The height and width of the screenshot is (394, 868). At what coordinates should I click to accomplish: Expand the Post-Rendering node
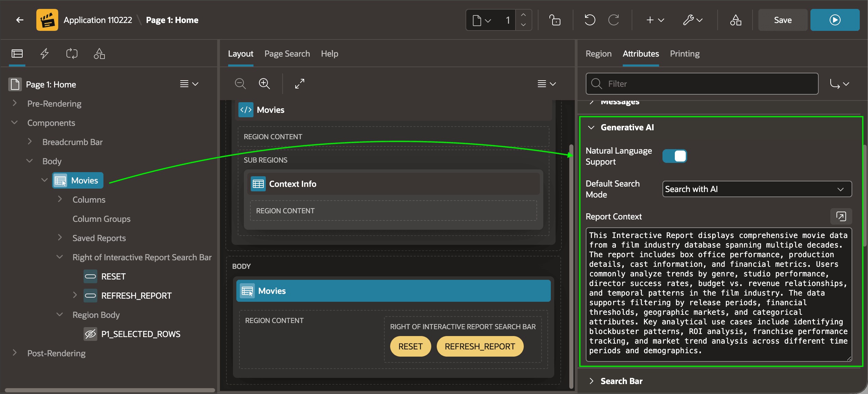[14, 353]
